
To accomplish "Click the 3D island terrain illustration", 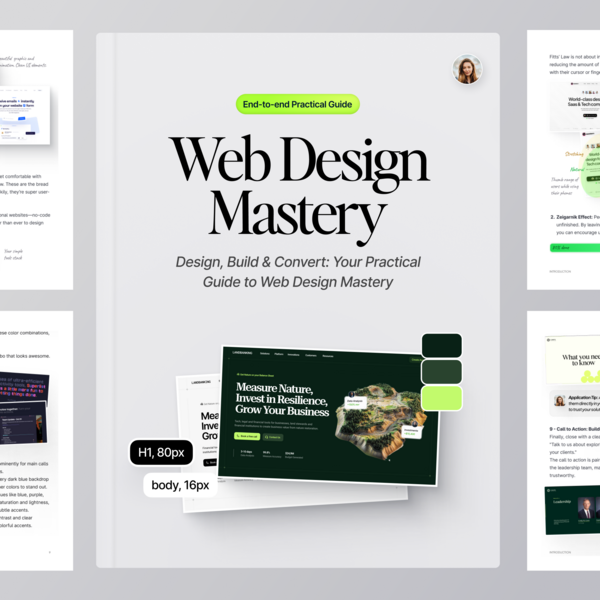I will (380, 421).
